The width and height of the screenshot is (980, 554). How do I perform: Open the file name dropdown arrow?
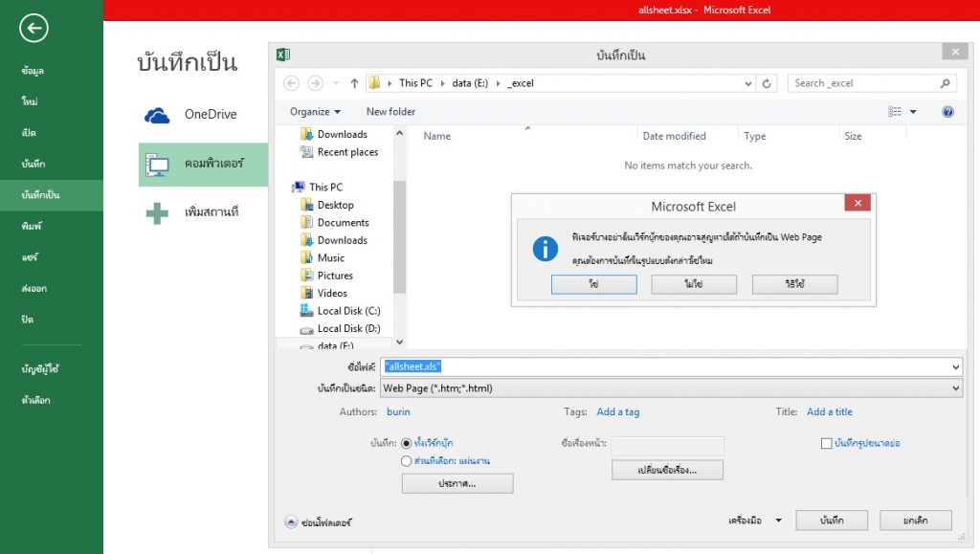(956, 366)
